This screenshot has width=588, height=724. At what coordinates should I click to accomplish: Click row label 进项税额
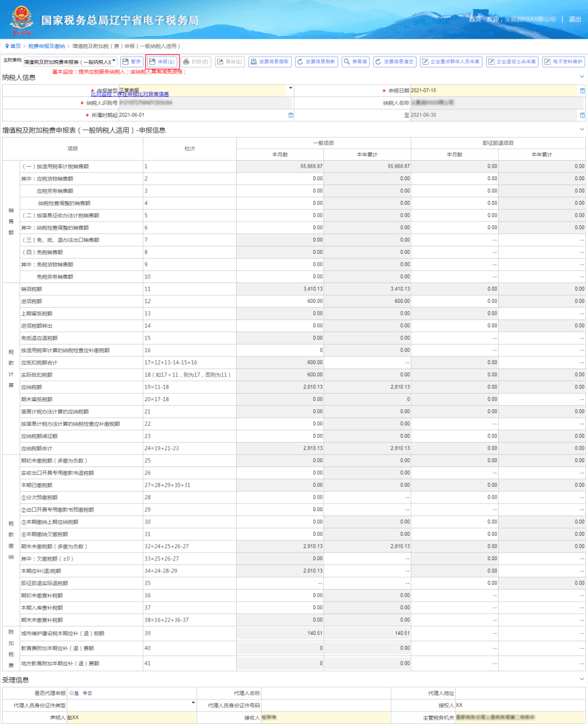tap(32, 302)
